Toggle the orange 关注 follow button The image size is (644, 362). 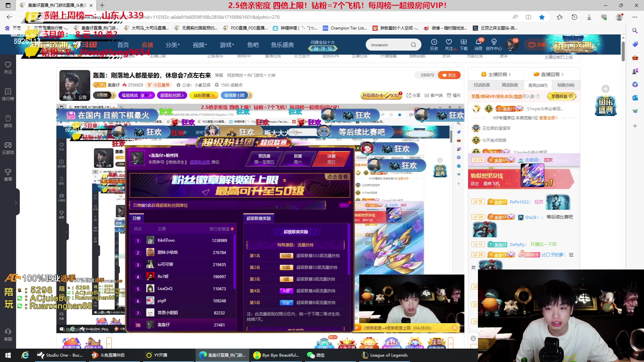tap(449, 75)
